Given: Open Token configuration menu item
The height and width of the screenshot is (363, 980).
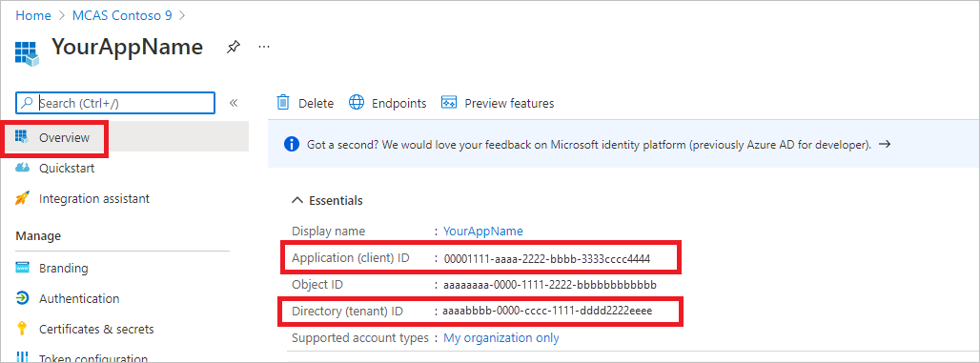Looking at the screenshot, I should point(93,357).
